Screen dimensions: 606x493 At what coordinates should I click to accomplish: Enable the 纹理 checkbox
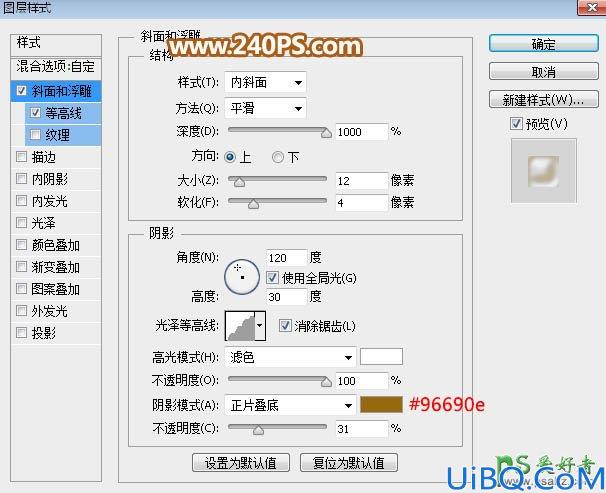coord(35,134)
